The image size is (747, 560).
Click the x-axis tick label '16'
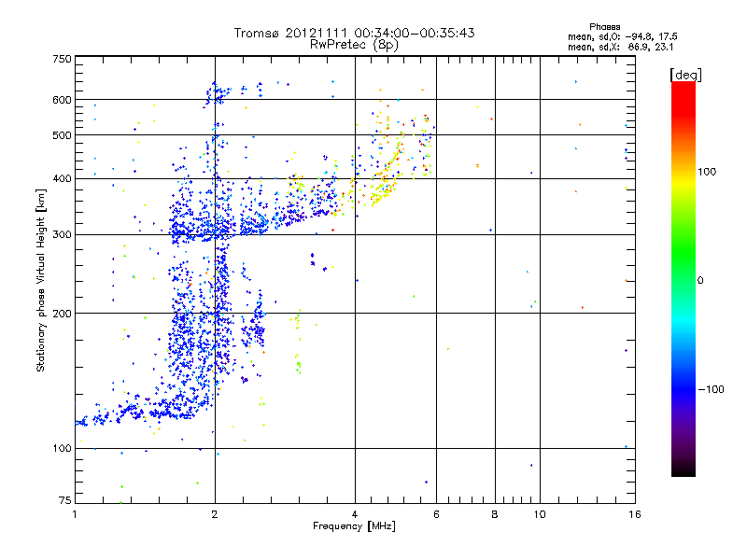pyautogui.click(x=635, y=514)
